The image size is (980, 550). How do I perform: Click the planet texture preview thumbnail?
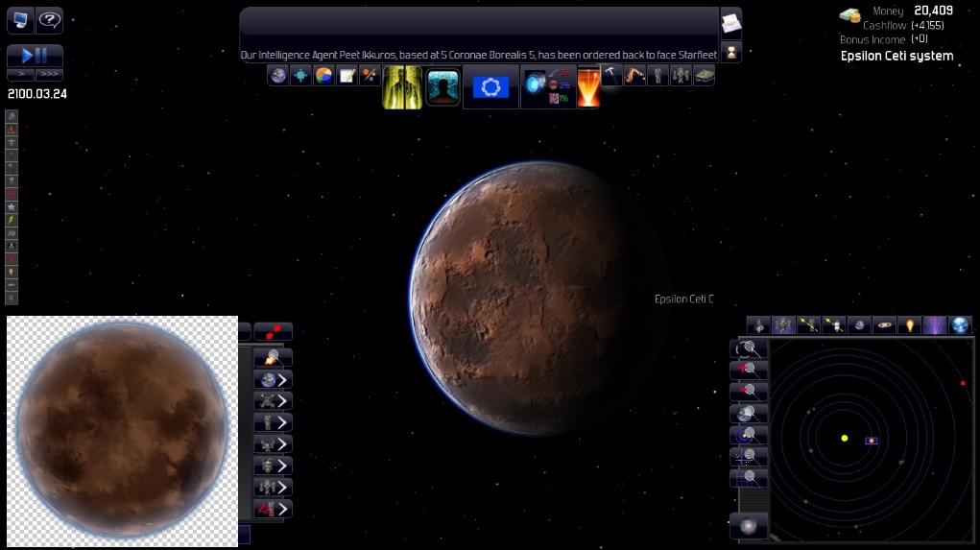coord(123,431)
